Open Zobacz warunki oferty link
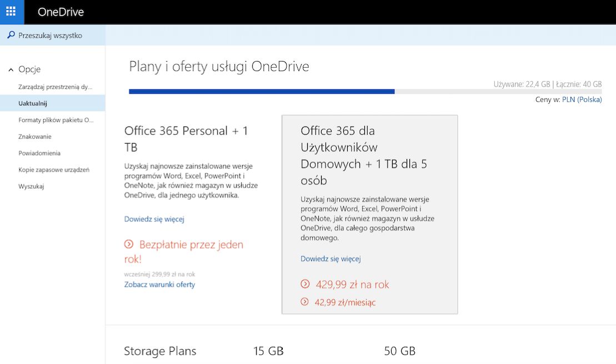 (x=159, y=285)
